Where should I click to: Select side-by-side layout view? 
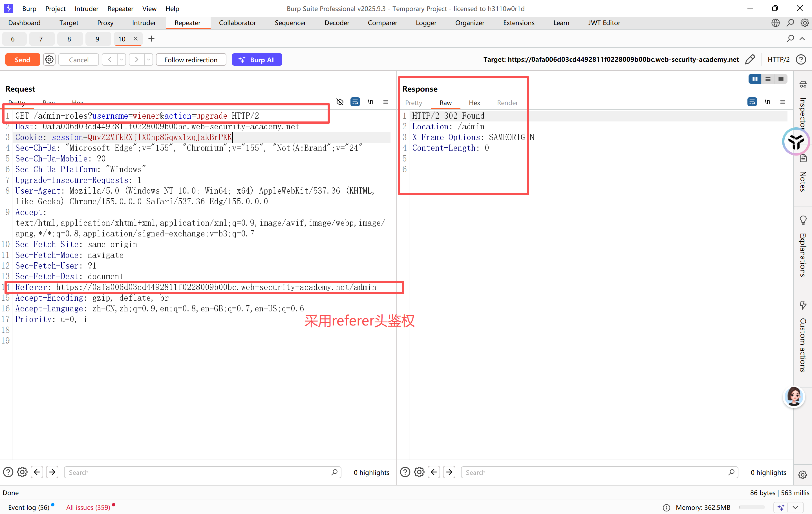[755, 79]
